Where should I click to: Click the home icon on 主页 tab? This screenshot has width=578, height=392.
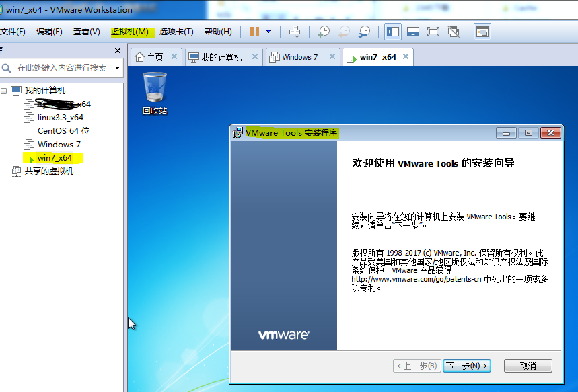[139, 57]
